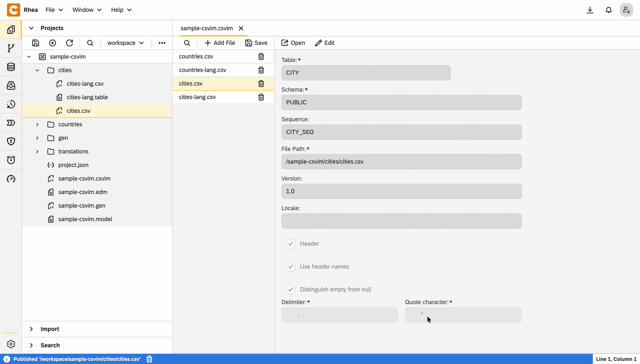The width and height of the screenshot is (640, 364).
Task: Click the Quote character field
Action: pyautogui.click(x=463, y=315)
